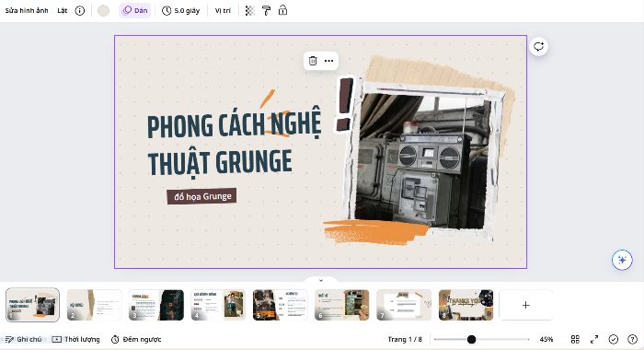Add a comment with speech bubble icon

(x=538, y=46)
